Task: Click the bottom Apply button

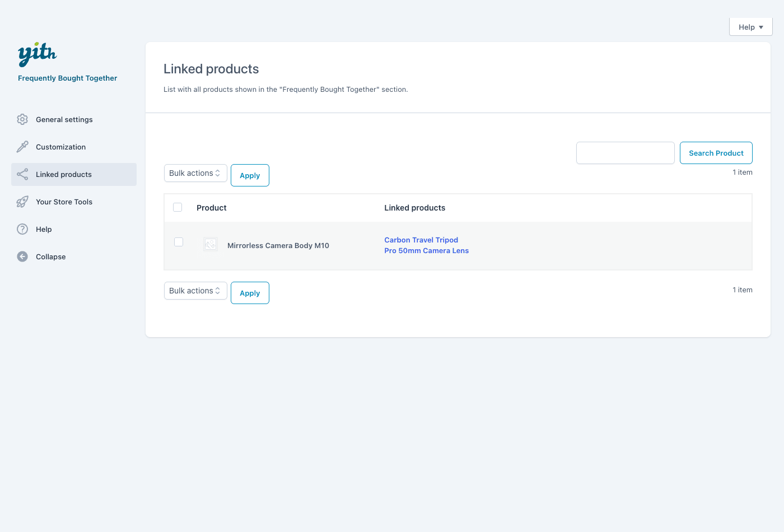Action: (x=250, y=293)
